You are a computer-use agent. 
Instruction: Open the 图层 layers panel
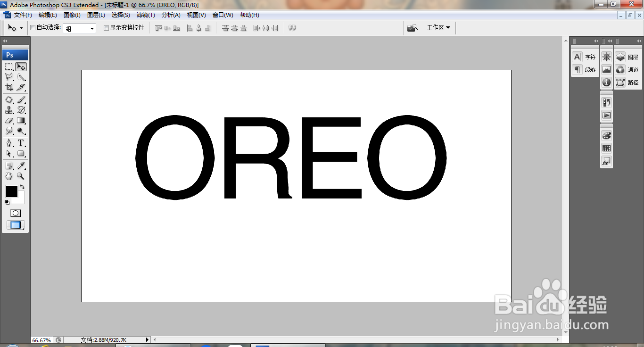pyautogui.click(x=627, y=57)
